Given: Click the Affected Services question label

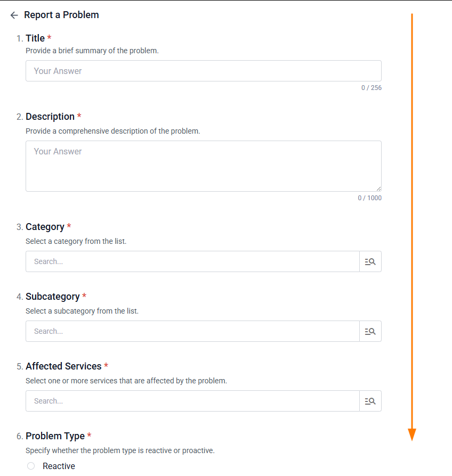Looking at the screenshot, I should point(63,366).
